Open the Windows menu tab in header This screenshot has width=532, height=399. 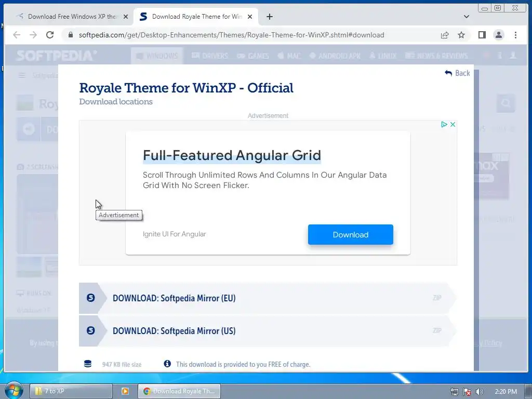point(157,56)
